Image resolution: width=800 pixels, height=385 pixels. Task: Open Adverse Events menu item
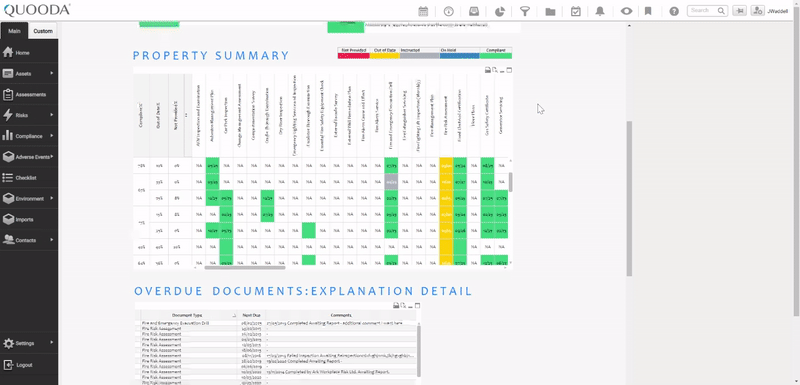coord(29,157)
